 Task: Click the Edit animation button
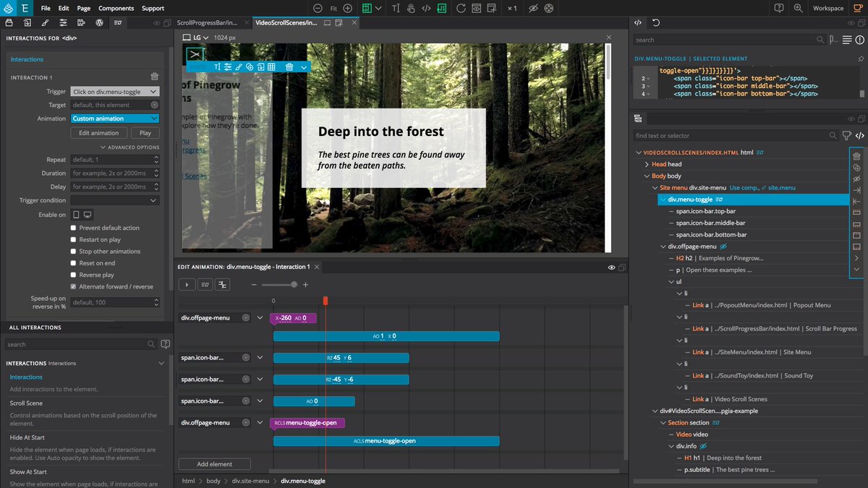click(x=99, y=133)
